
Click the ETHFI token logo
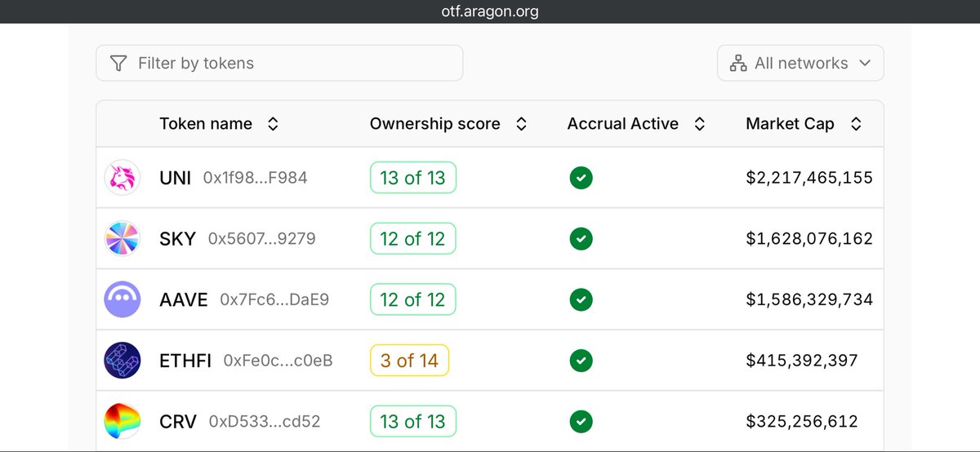[x=123, y=361]
